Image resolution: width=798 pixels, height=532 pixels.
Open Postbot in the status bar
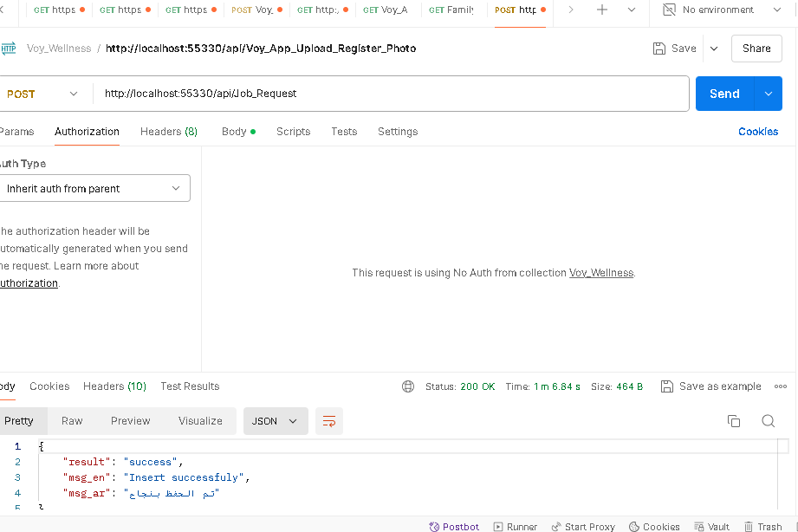click(x=453, y=526)
